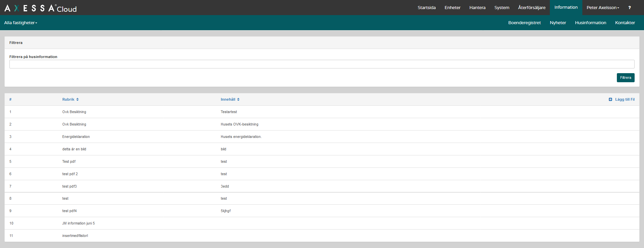Screen dimensions: 644x248
Task: Expand the Alla fastigheter dropdown
Action: tap(21, 23)
